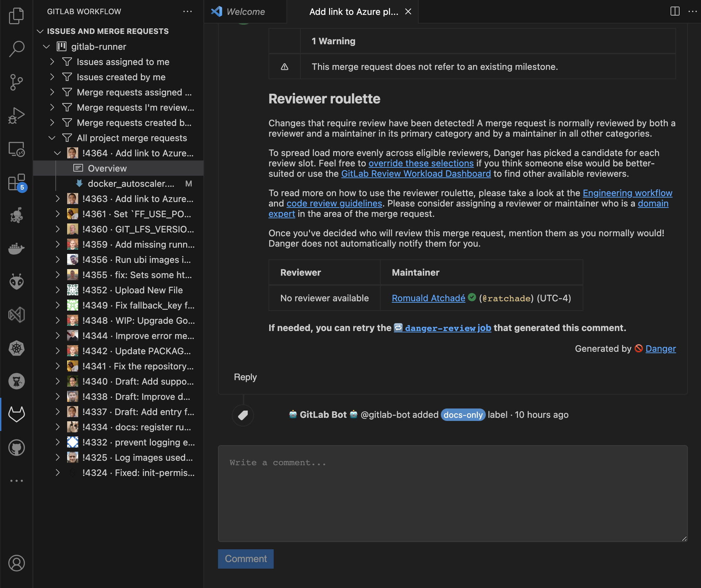Open the Docker extension panel

(17, 248)
